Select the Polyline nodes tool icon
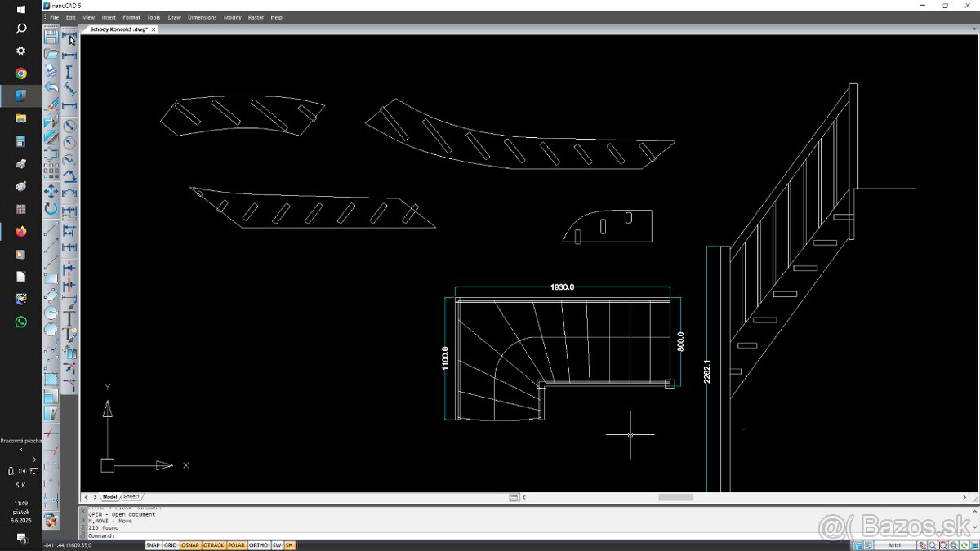The height and width of the screenshot is (551, 980). tap(51, 347)
